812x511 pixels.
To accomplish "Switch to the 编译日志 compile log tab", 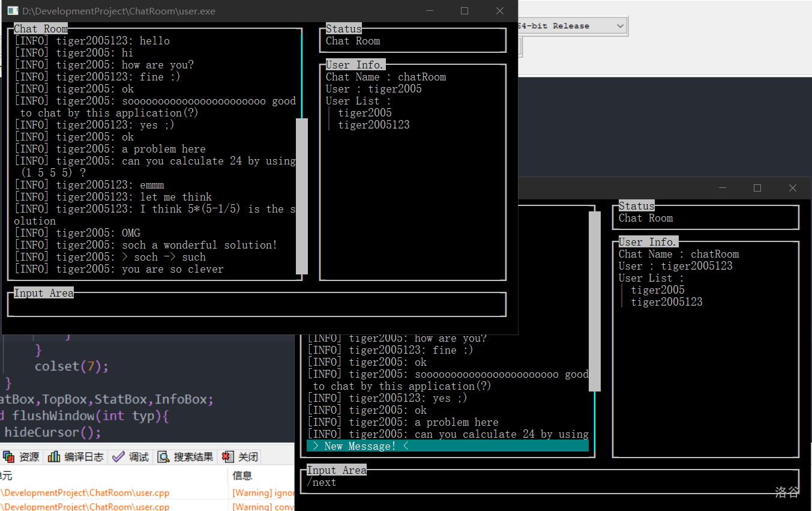I will [76, 457].
